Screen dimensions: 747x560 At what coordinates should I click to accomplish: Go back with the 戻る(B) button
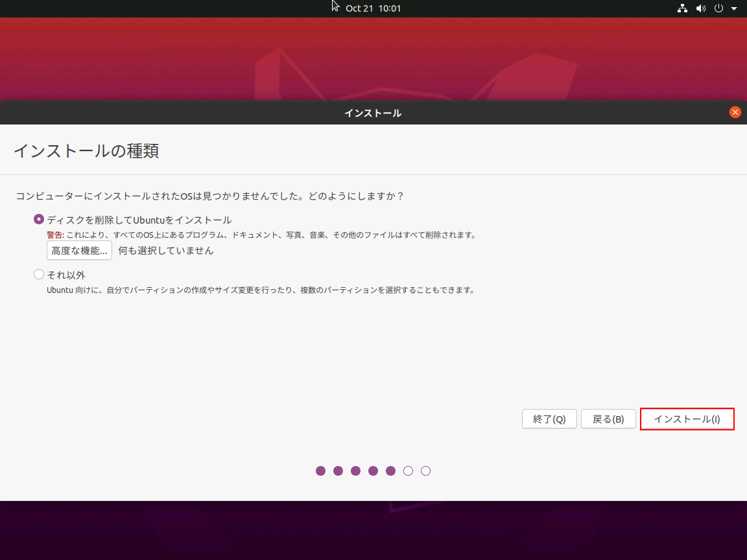[x=608, y=419]
